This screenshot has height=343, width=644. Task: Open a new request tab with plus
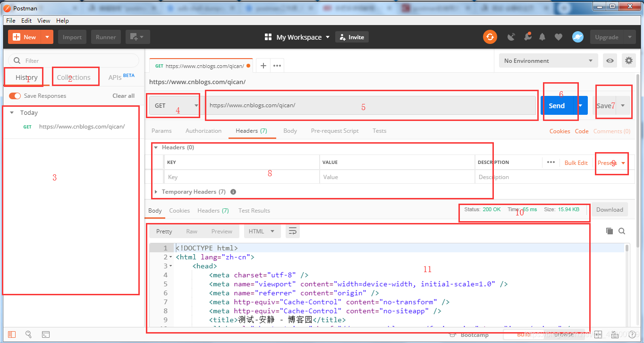coord(263,66)
